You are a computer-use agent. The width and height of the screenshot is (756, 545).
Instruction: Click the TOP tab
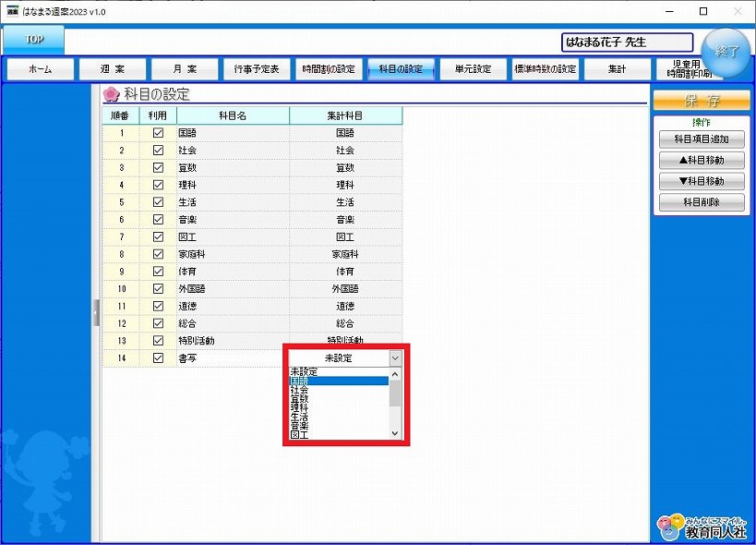34,40
